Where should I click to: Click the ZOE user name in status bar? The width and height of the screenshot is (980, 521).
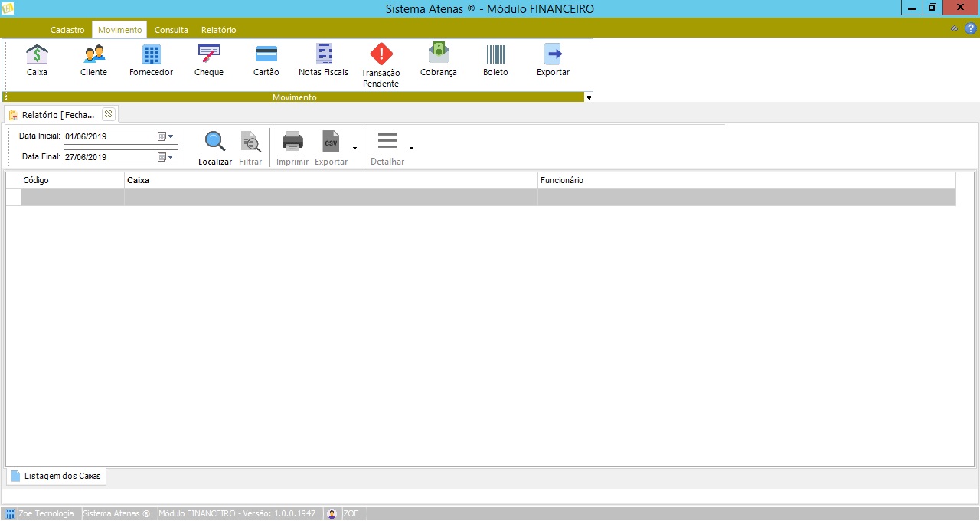351,513
